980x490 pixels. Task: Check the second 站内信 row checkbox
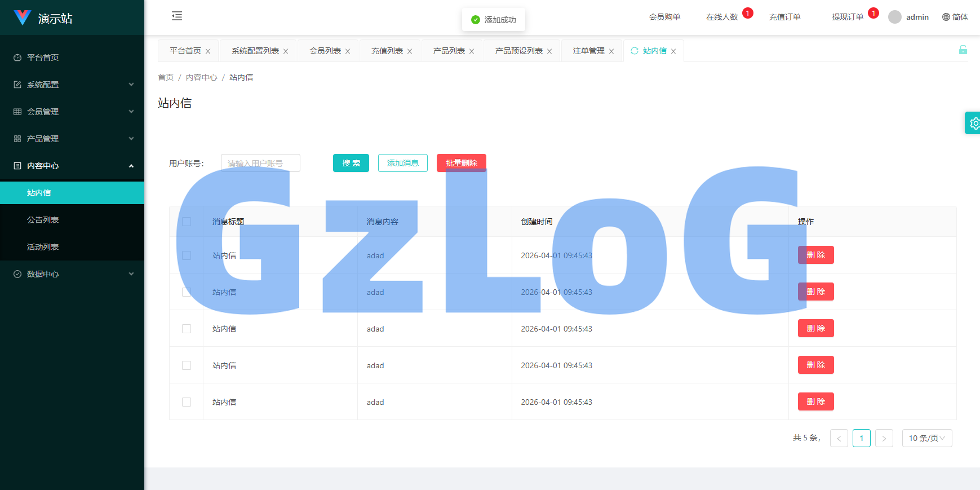click(x=187, y=292)
